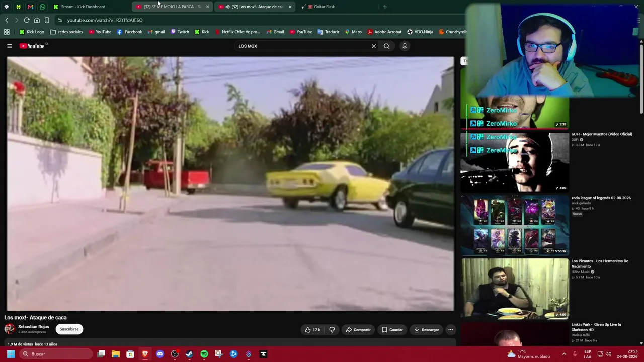Screen dimensions: 644x362
Task: Open Spotify from the taskbar
Action: tap(204, 354)
